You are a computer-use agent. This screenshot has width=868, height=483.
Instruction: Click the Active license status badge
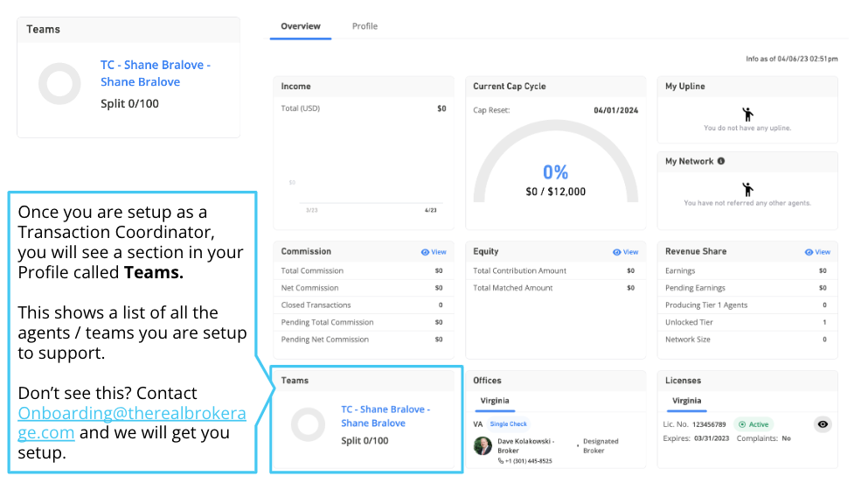point(753,424)
